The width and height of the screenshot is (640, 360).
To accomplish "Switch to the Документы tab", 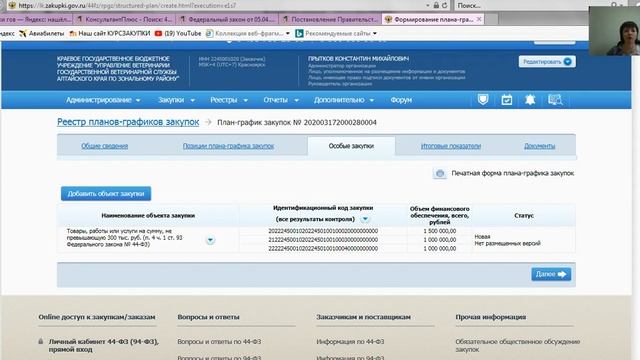I will pos(539,146).
